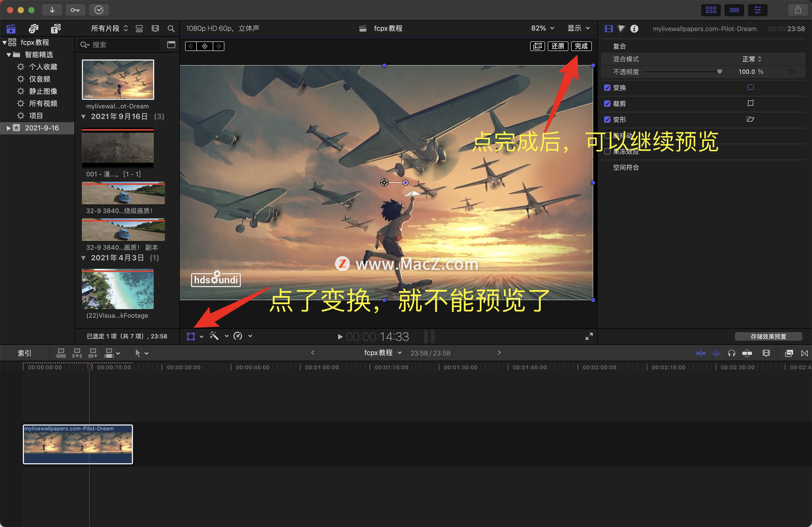
Task: Click the 不透明度 opacity slider
Action: point(684,72)
